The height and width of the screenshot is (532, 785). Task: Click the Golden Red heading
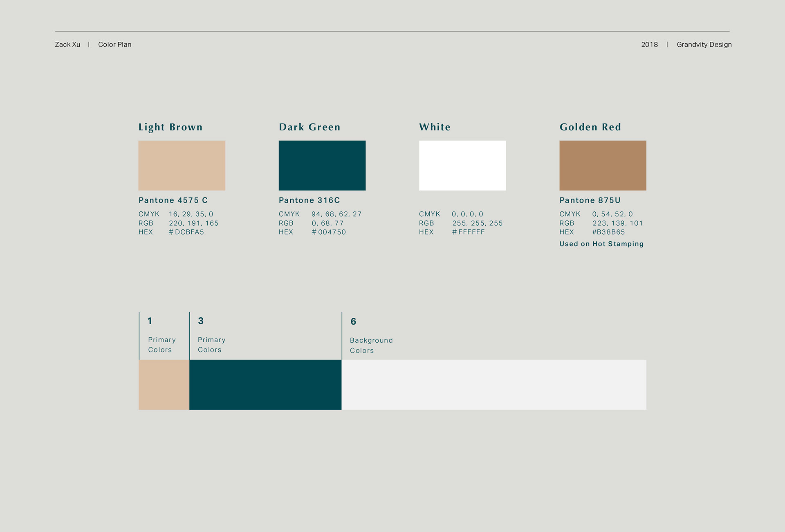(x=590, y=127)
